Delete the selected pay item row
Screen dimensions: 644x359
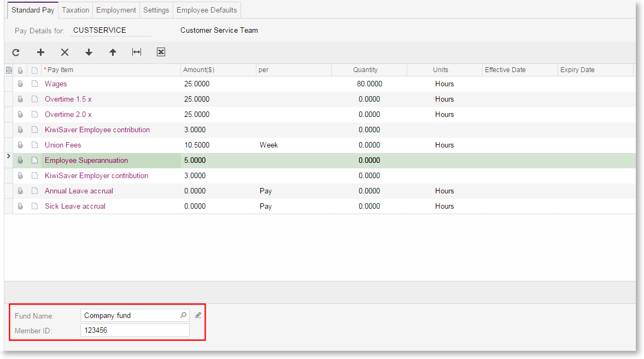tap(65, 52)
